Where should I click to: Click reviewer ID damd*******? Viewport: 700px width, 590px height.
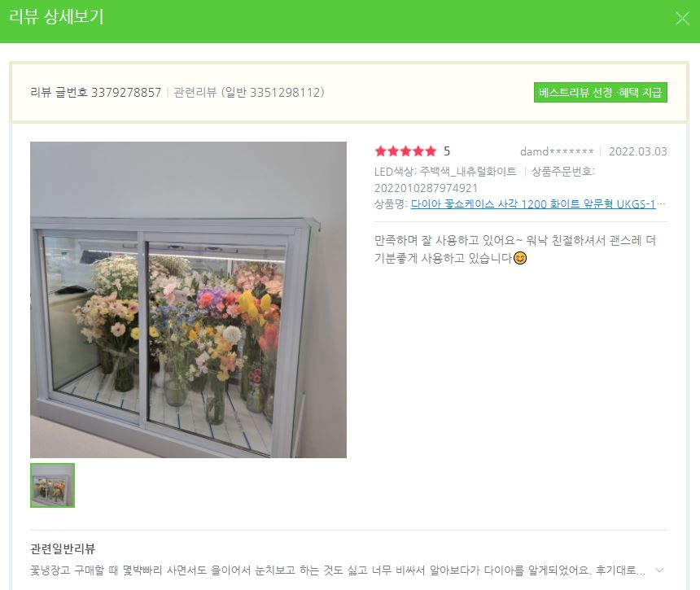557,151
